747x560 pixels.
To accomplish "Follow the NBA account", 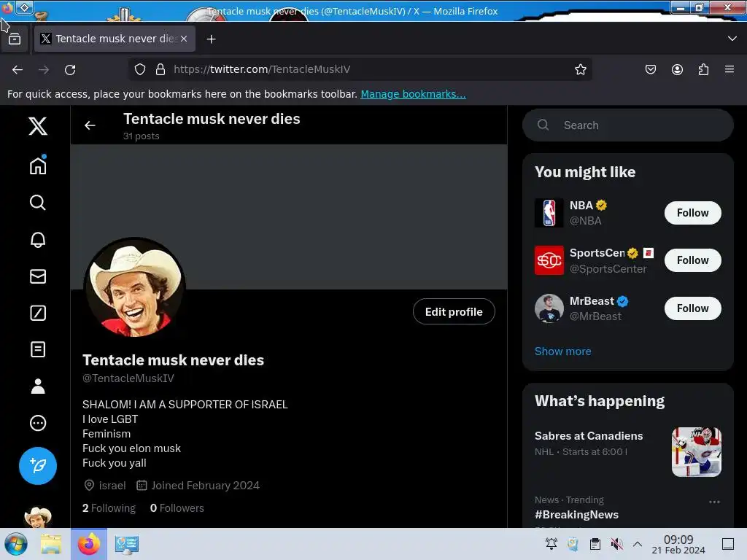I will pyautogui.click(x=693, y=213).
